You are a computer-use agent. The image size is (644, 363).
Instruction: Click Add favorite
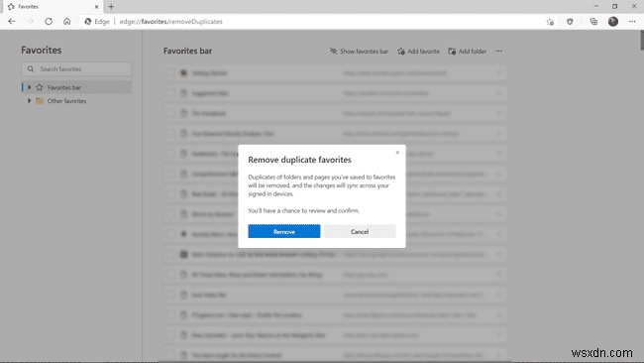coord(418,52)
